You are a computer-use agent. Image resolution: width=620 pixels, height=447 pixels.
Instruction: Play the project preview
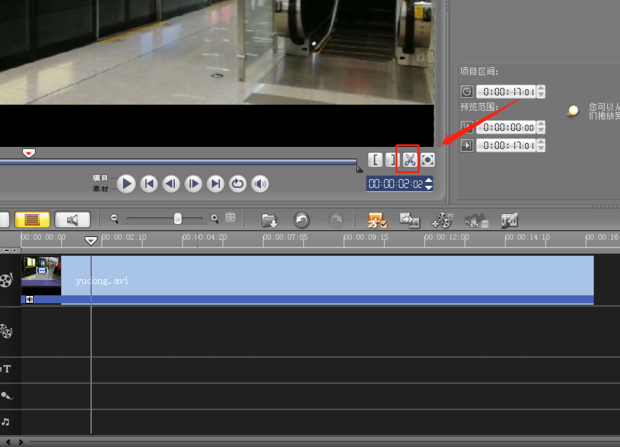[126, 184]
